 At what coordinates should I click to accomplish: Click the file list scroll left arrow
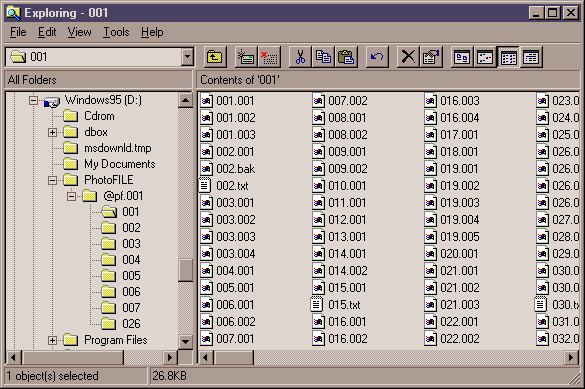point(205,358)
